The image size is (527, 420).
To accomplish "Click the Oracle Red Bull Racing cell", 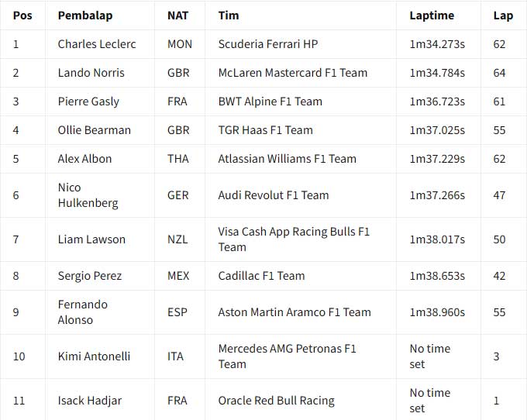I will [277, 401].
